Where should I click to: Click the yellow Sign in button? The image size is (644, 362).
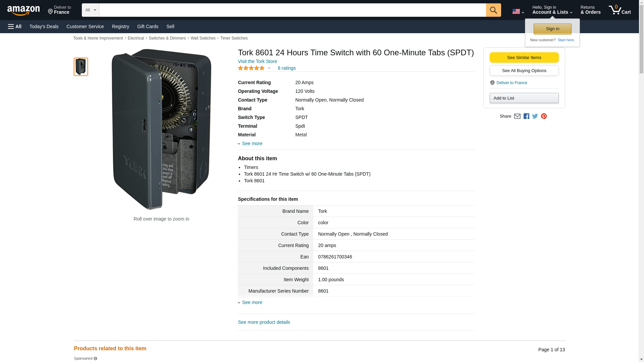coord(552,29)
